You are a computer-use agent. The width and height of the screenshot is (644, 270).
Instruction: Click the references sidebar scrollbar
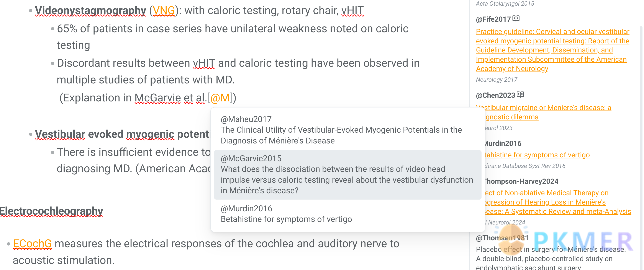coord(641,125)
